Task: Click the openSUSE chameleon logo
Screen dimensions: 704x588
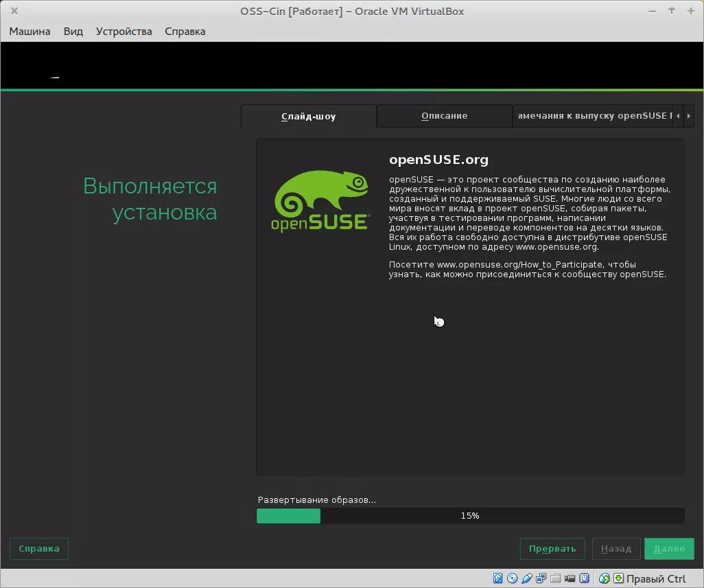Action: click(x=320, y=200)
